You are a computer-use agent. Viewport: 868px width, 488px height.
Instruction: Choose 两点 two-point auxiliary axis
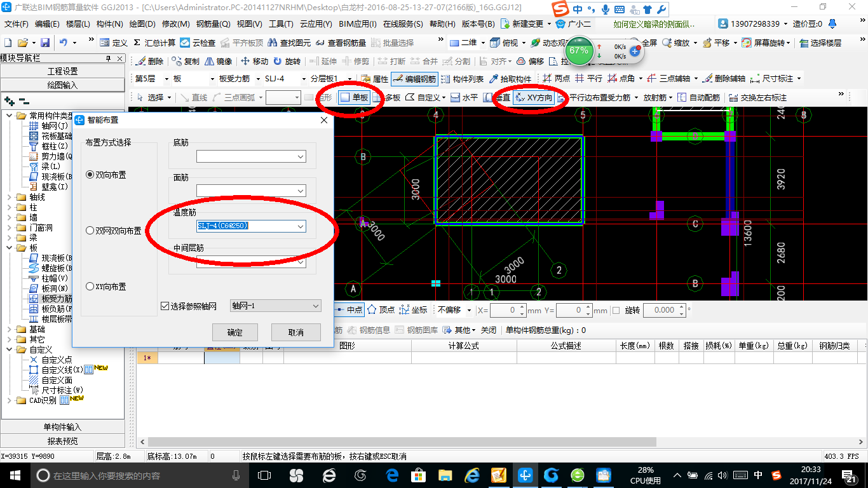click(x=556, y=79)
